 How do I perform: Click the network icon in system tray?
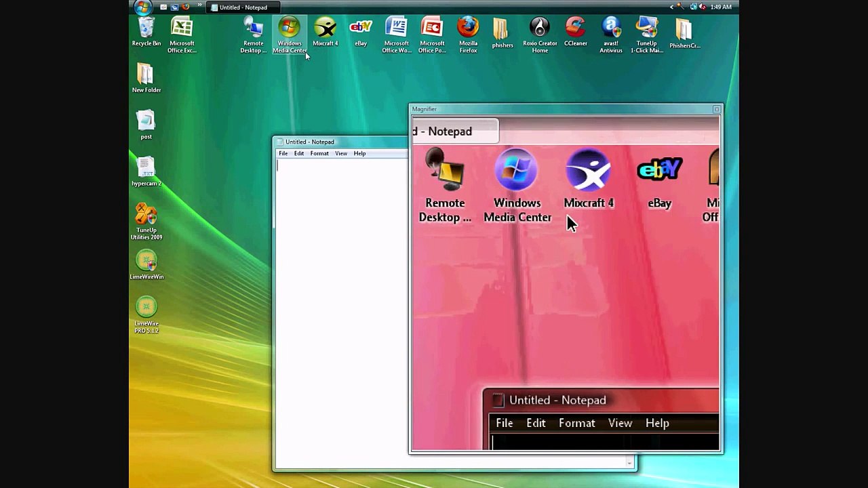pos(693,7)
